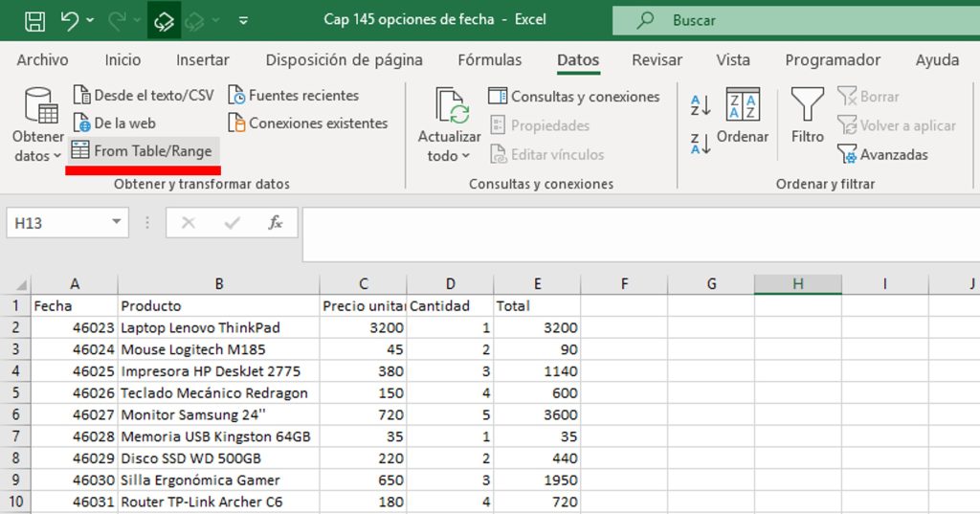980x514 pixels.
Task: Click De la web import option
Action: coord(115,123)
